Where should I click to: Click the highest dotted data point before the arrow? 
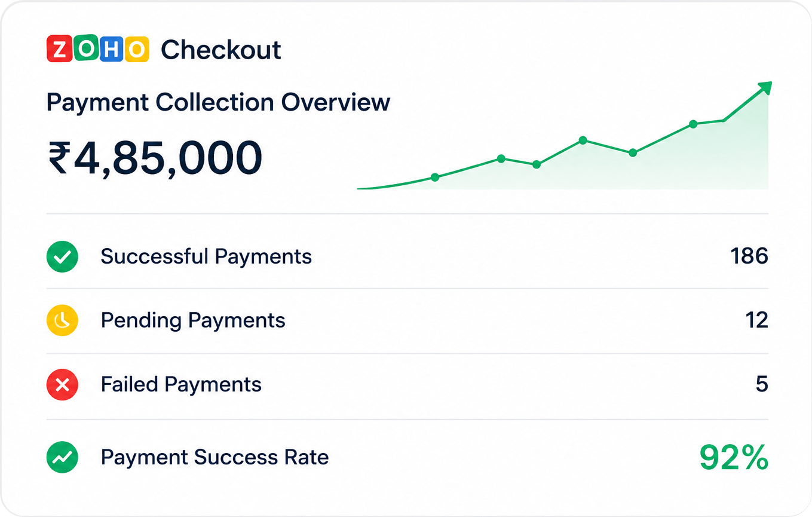(693, 124)
